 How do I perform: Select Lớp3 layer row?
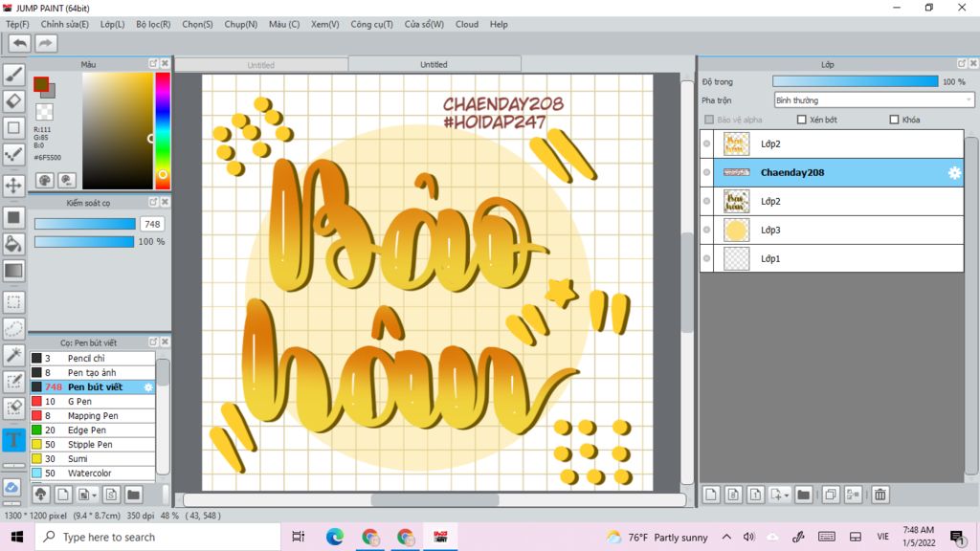pos(832,230)
